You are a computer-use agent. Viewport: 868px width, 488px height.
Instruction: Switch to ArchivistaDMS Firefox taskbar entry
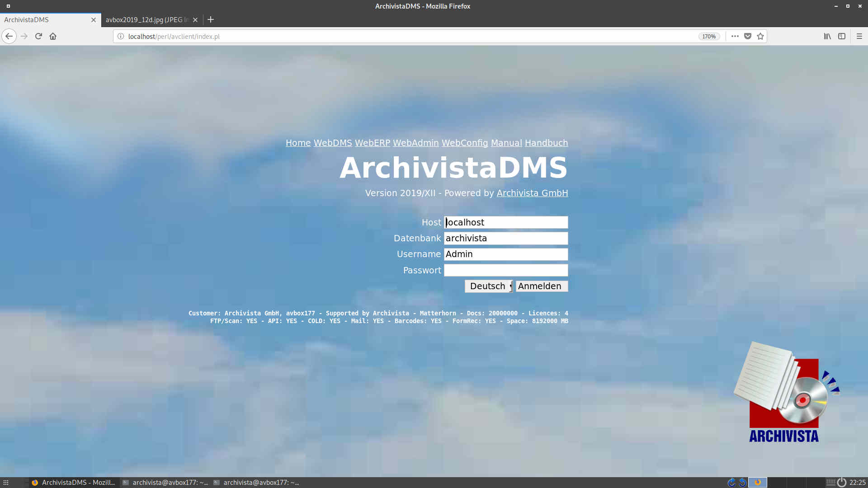(73, 483)
